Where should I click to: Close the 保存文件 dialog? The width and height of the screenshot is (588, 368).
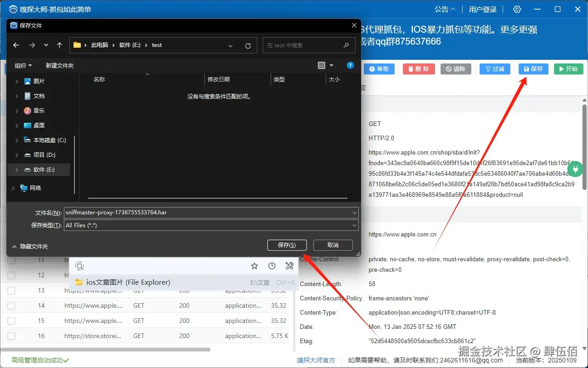(x=354, y=25)
